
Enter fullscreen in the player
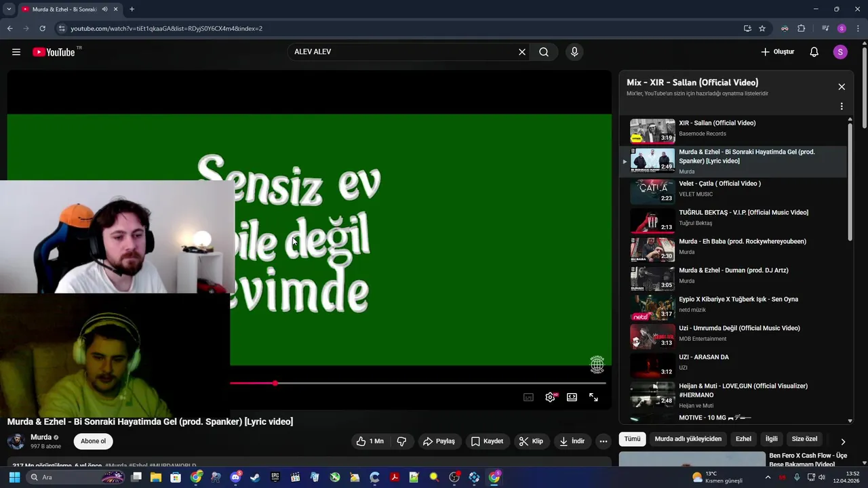593,397
